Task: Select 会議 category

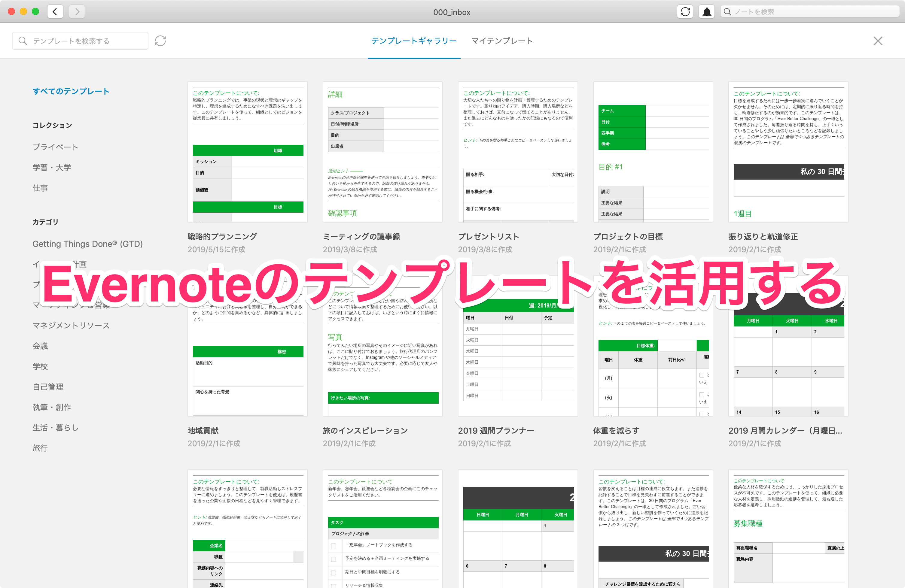Action: 40,346
